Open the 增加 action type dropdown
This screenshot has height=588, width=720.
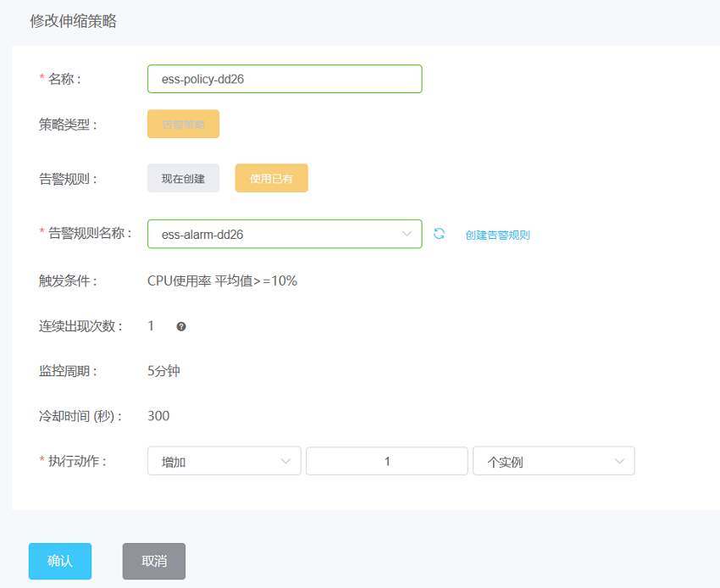(x=224, y=461)
